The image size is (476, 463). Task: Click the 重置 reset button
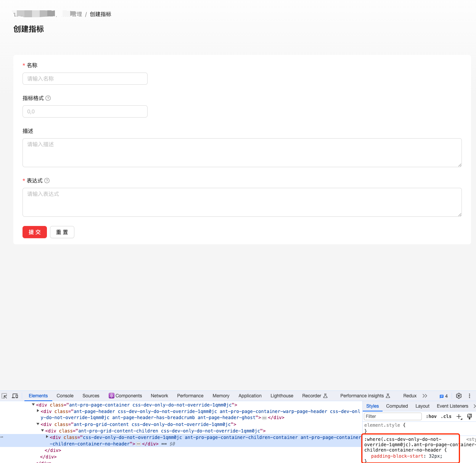tap(62, 232)
